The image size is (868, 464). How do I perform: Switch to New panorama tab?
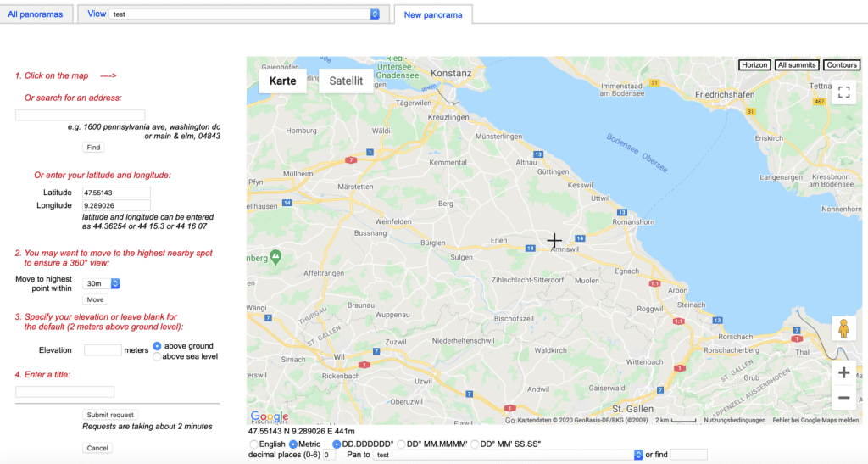click(x=433, y=15)
